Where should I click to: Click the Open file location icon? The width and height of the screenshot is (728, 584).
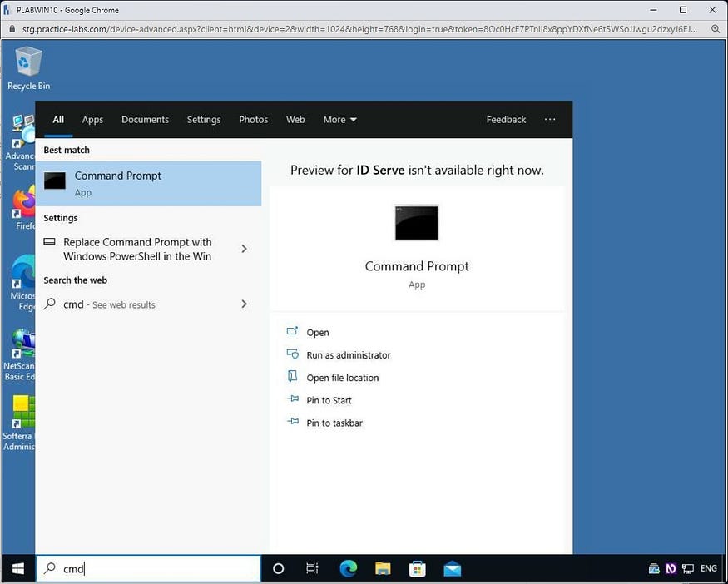click(292, 376)
